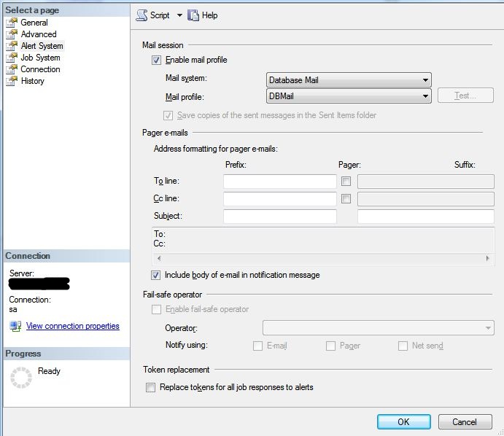This screenshot has height=436, width=504.
Task: Click the Script toolbar button label
Action: click(x=160, y=15)
